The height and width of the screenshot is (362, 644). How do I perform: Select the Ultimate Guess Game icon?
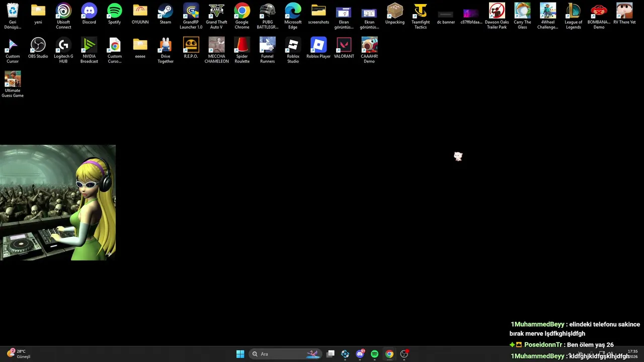tap(13, 84)
